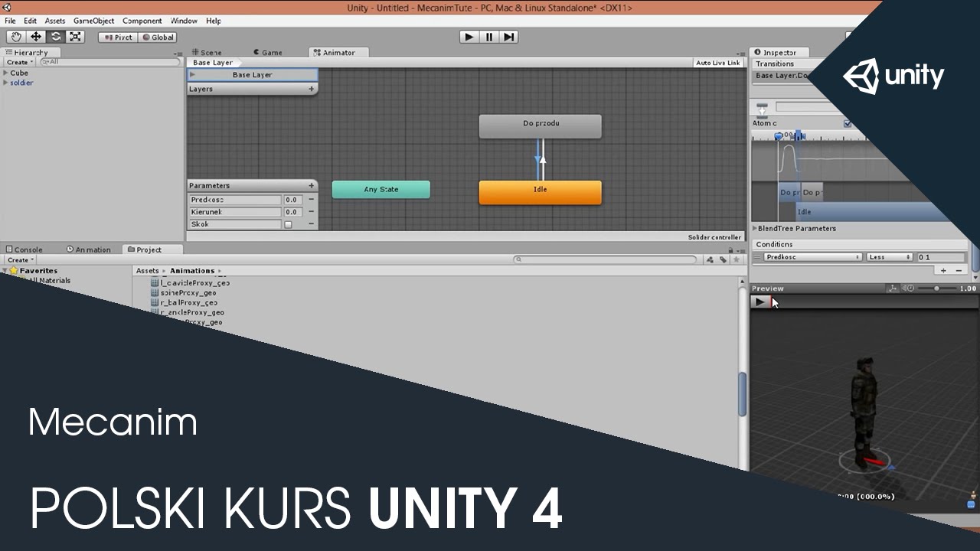Select the Inspector tab
Viewport: 980px width, 551px height.
click(x=779, y=52)
